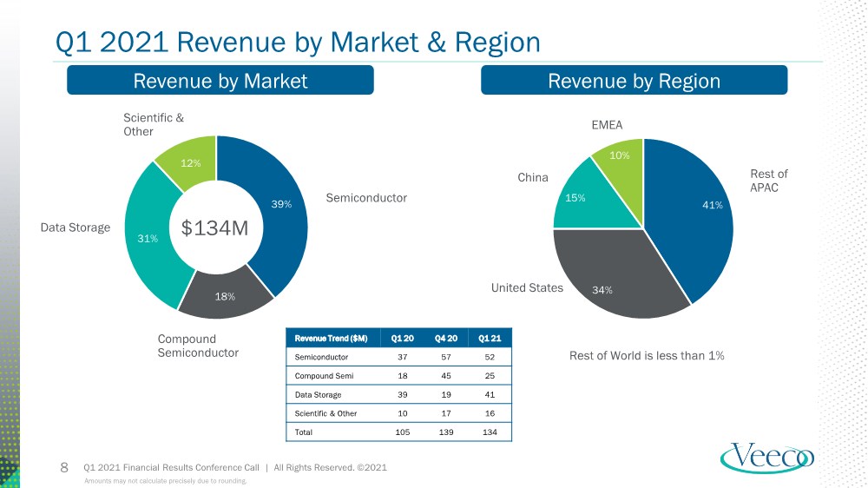Click the 12% Scientific & Other slice
The height and width of the screenshot is (488, 868).
click(x=191, y=162)
